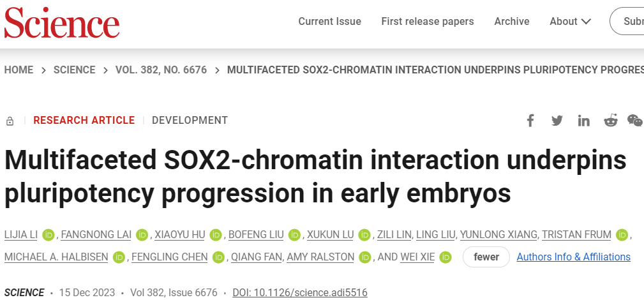Screen dimensions: 644x300
Task: Share article on Reddit
Action: 611,121
